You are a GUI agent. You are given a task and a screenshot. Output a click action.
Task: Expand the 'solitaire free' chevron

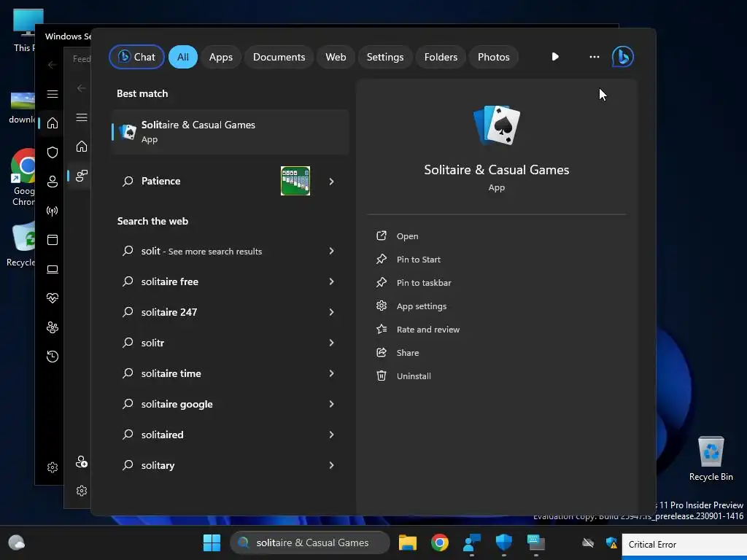tap(332, 281)
